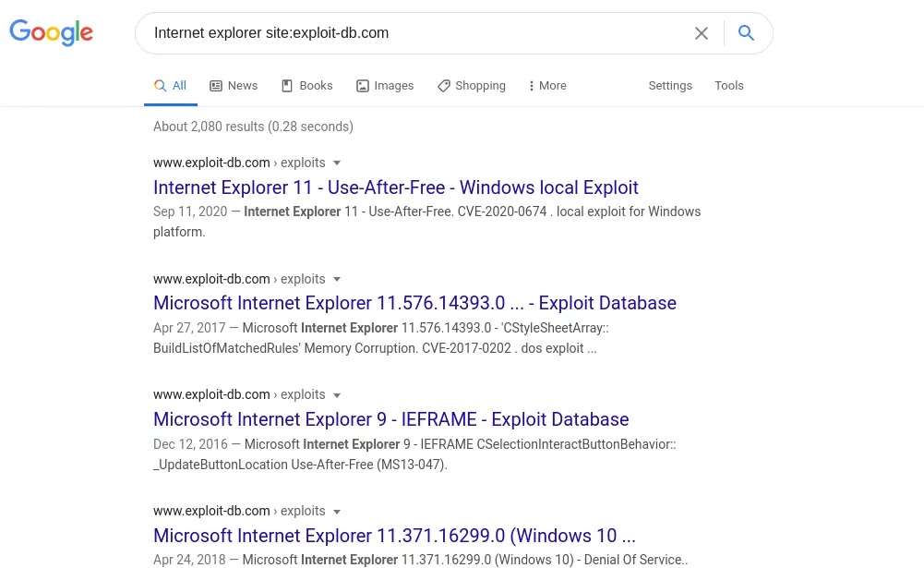This screenshot has height=568, width=924.
Task: Open the Settings menu
Action: (x=670, y=86)
